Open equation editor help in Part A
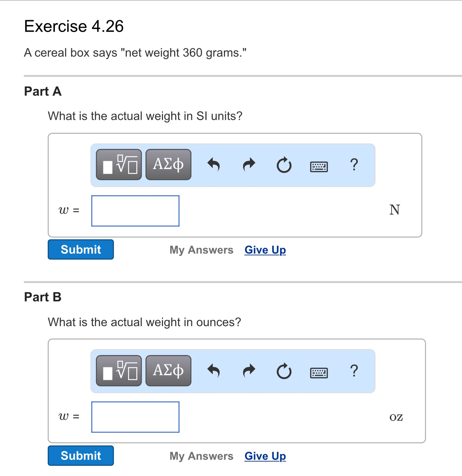 (354, 165)
